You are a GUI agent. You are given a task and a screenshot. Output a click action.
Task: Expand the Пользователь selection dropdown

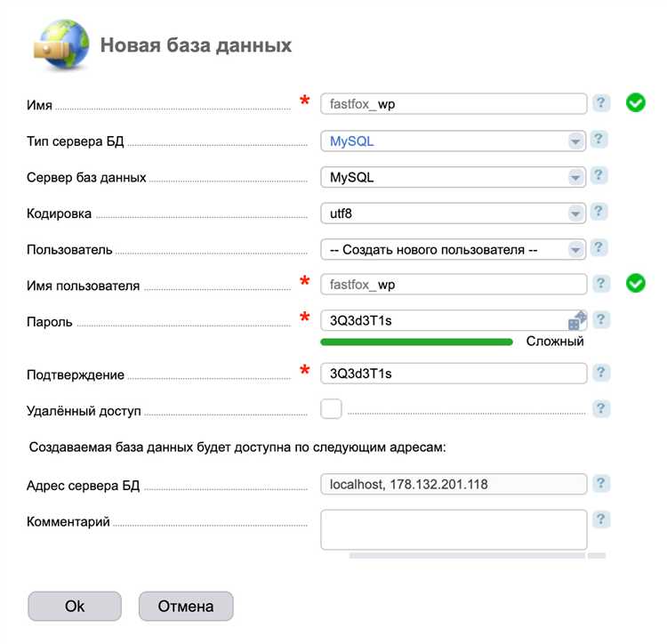[453, 250]
